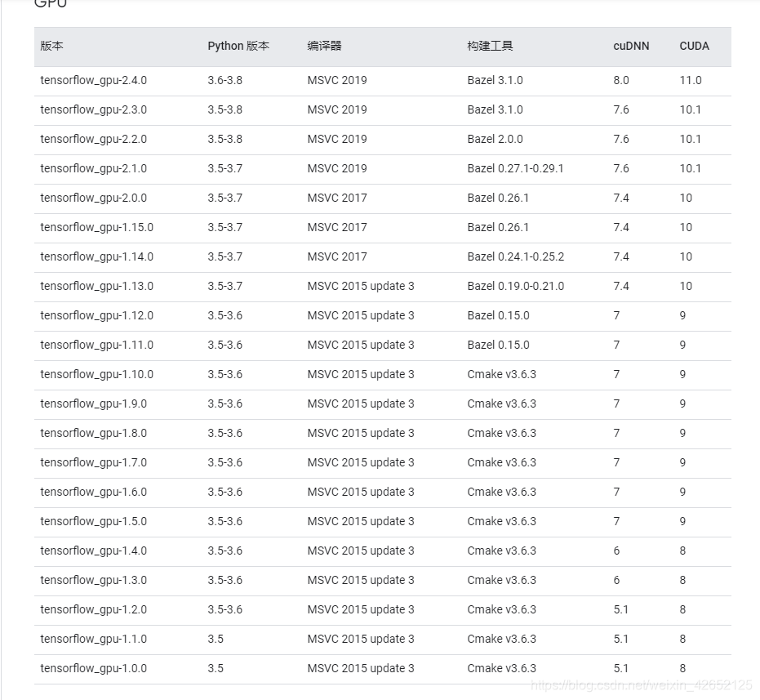Select the tensorflow_gpu-1.11.0 cell

[97, 345]
